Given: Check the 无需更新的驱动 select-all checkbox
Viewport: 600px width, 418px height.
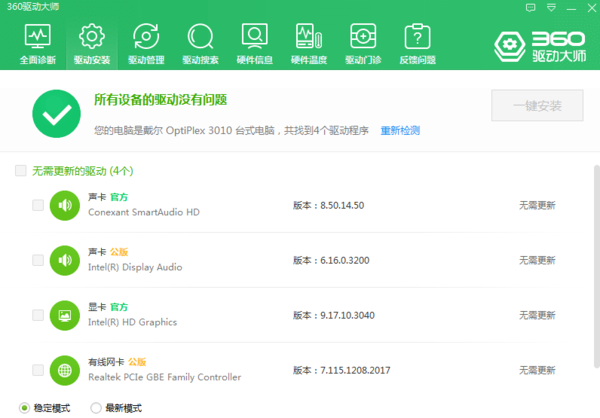Looking at the screenshot, I should click(x=20, y=172).
